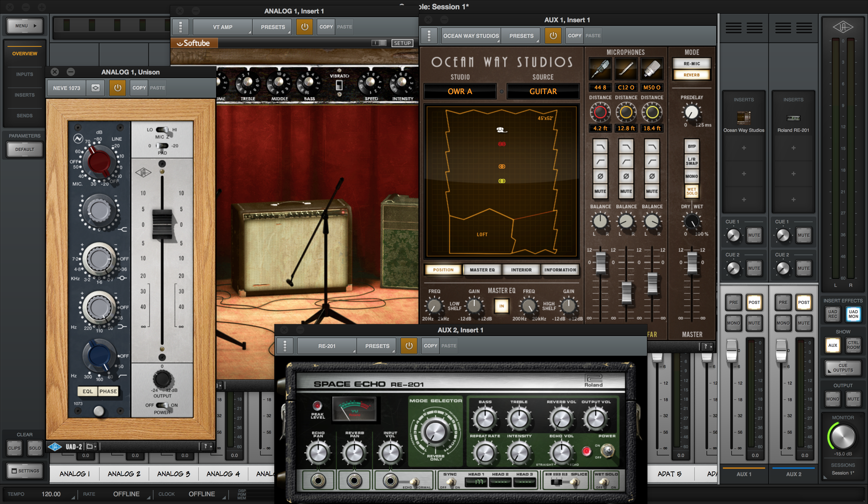Image resolution: width=868 pixels, height=504 pixels.
Task: Toggle UAD MON insert effects button
Action: (853, 314)
